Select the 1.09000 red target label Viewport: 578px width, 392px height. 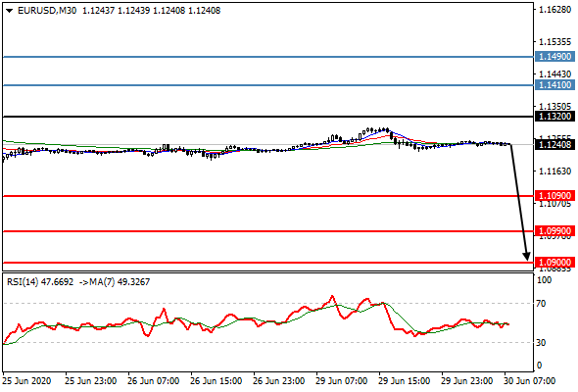[x=554, y=263]
